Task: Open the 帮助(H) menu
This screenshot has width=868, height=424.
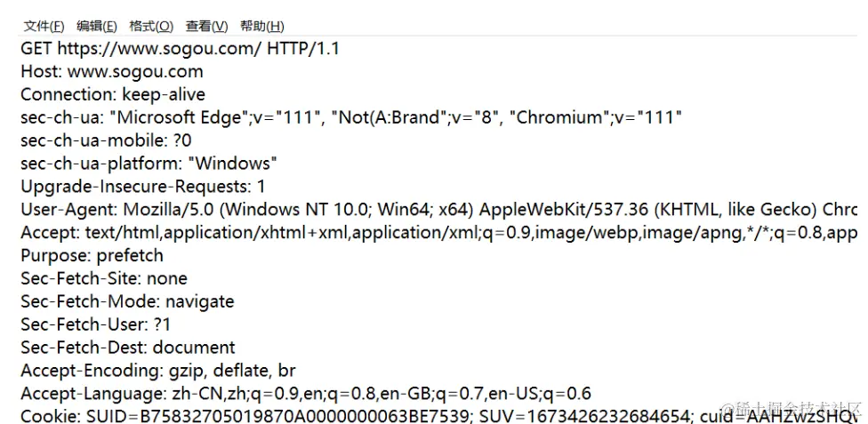Action: 261,26
